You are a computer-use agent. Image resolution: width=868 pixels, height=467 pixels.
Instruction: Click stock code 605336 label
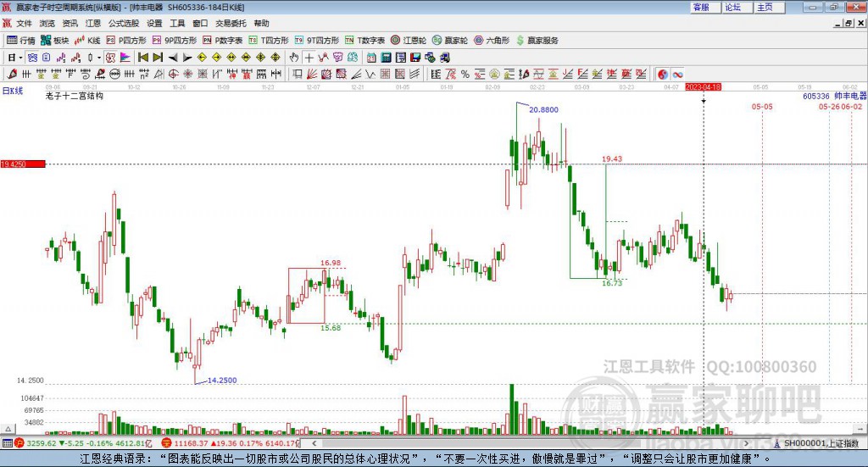point(816,97)
